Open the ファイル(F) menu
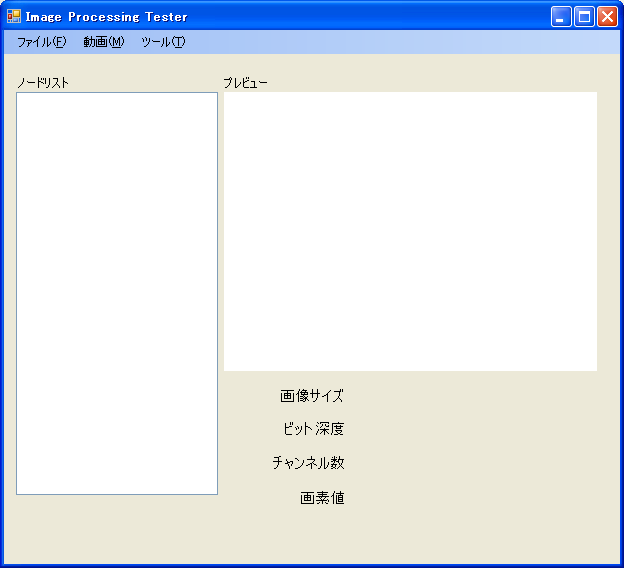This screenshot has height=568, width=624. click(42, 42)
